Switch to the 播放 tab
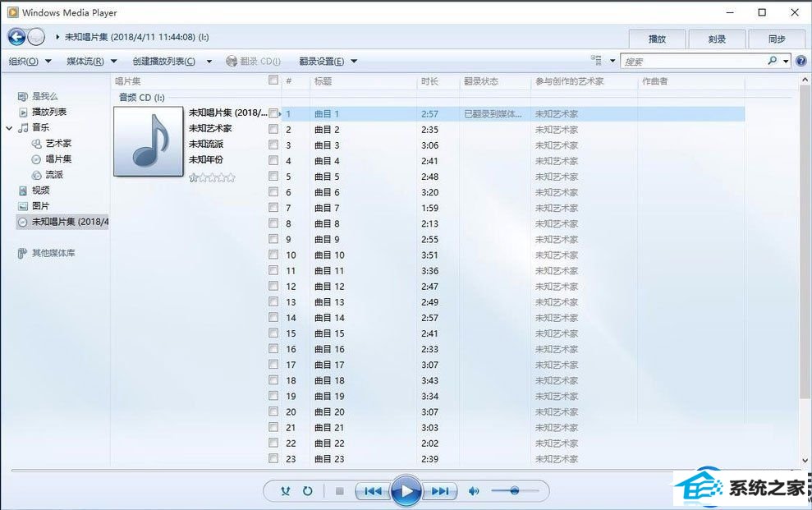Screen dimensions: 812x510 pyautogui.click(x=657, y=39)
